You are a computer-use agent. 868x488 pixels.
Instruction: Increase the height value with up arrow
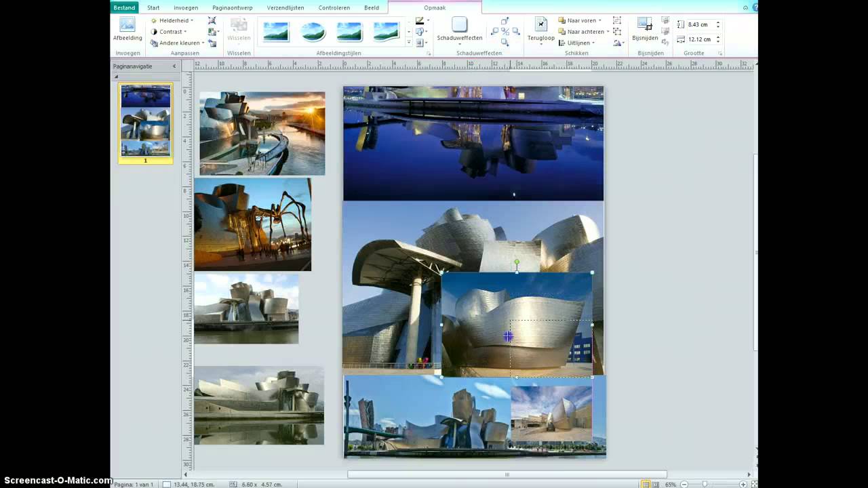coord(718,22)
